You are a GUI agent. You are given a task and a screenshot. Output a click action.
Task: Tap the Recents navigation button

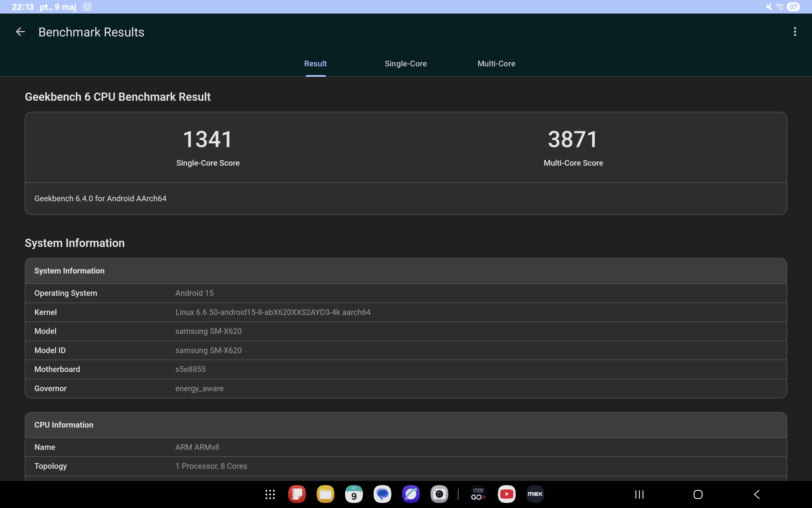(x=639, y=494)
